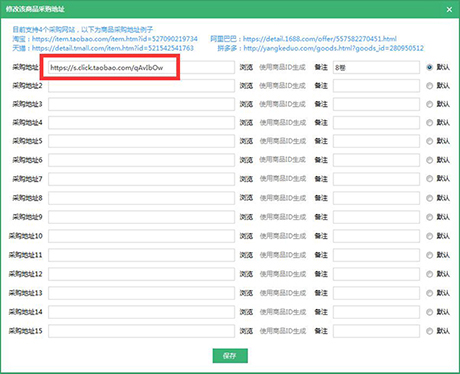Click the 采购地址3 input field
The image size is (460, 374).
tap(141, 104)
